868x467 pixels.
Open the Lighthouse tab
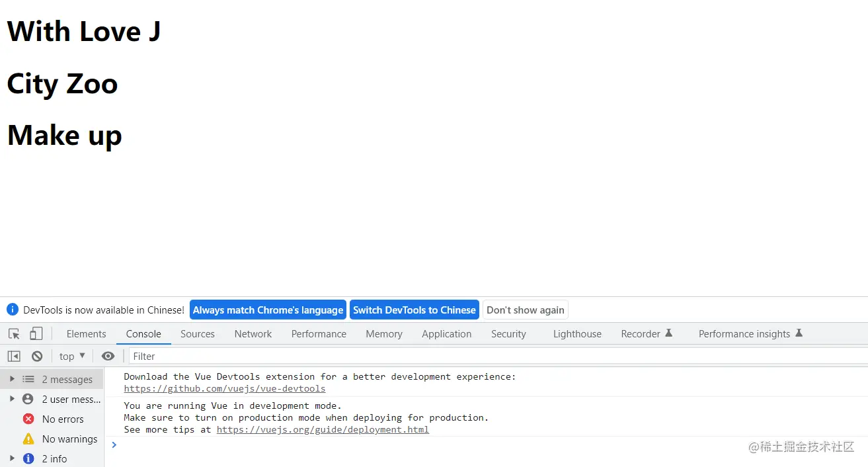(577, 334)
